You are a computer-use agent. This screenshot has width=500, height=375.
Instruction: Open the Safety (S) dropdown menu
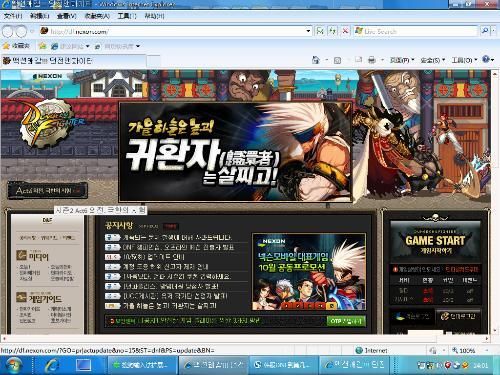pos(433,60)
